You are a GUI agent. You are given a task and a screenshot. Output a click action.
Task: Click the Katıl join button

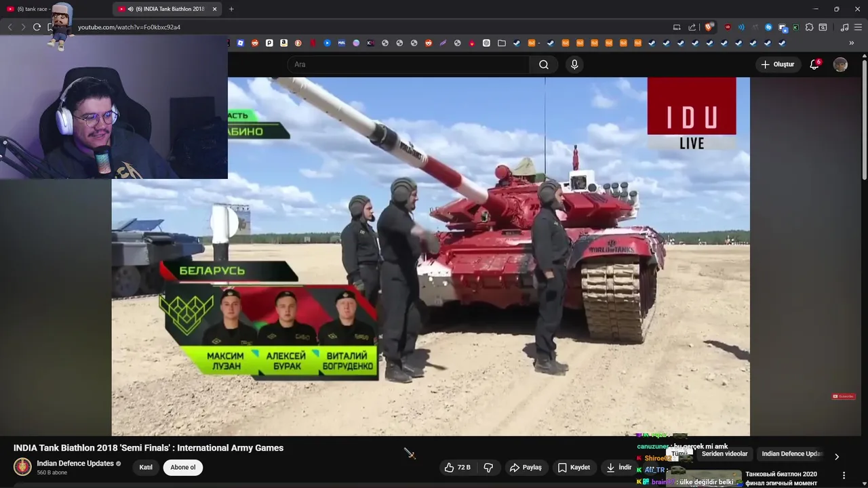pyautogui.click(x=146, y=467)
